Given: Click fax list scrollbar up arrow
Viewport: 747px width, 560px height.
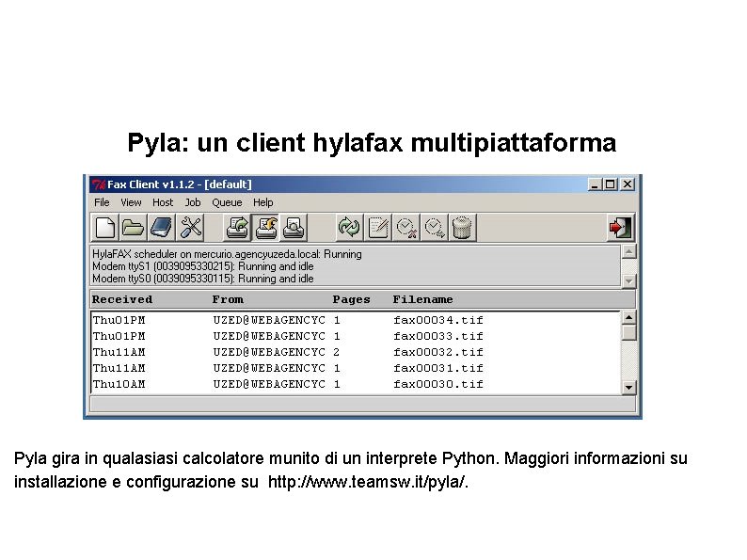Looking at the screenshot, I should click(629, 317).
